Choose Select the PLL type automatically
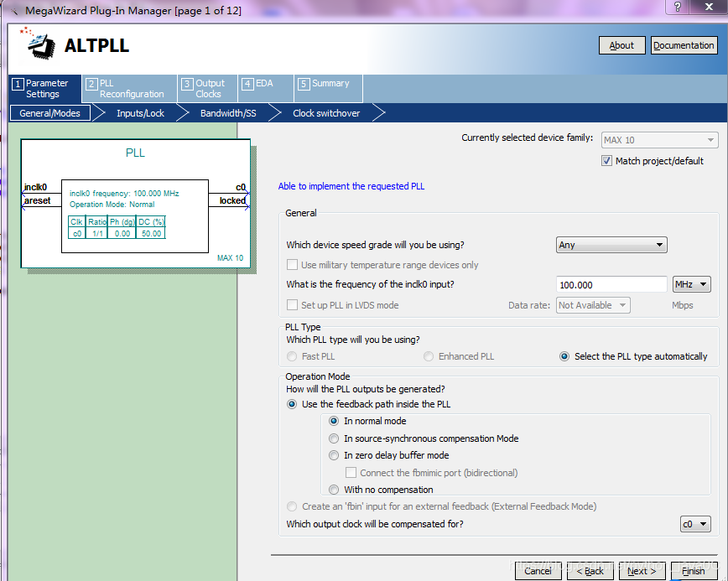The height and width of the screenshot is (581, 728). tap(564, 356)
